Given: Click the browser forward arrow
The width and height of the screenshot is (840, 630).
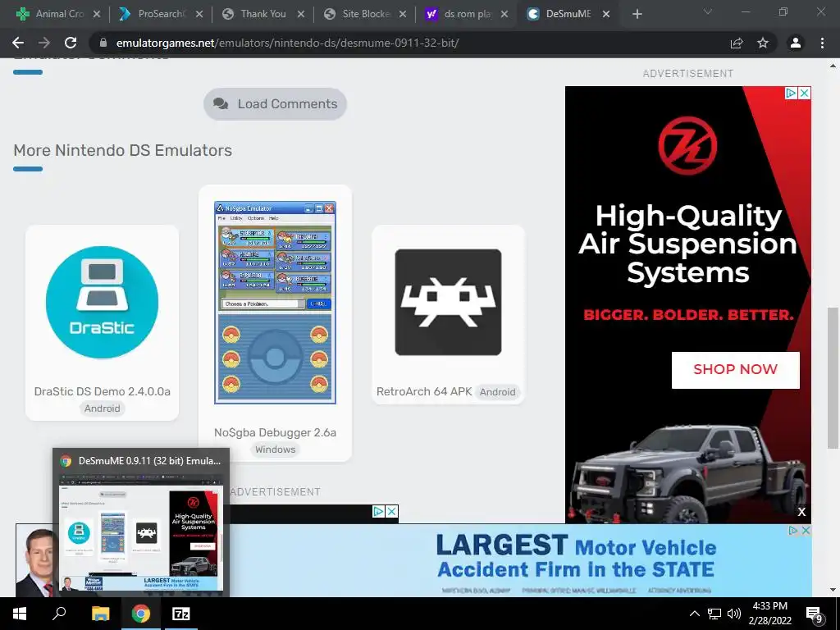Looking at the screenshot, I should 44,43.
